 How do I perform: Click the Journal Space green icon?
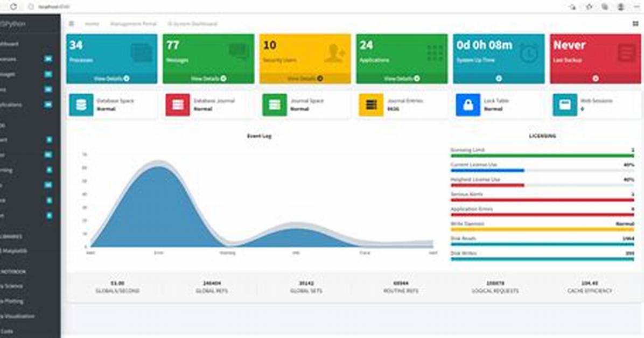(x=275, y=105)
